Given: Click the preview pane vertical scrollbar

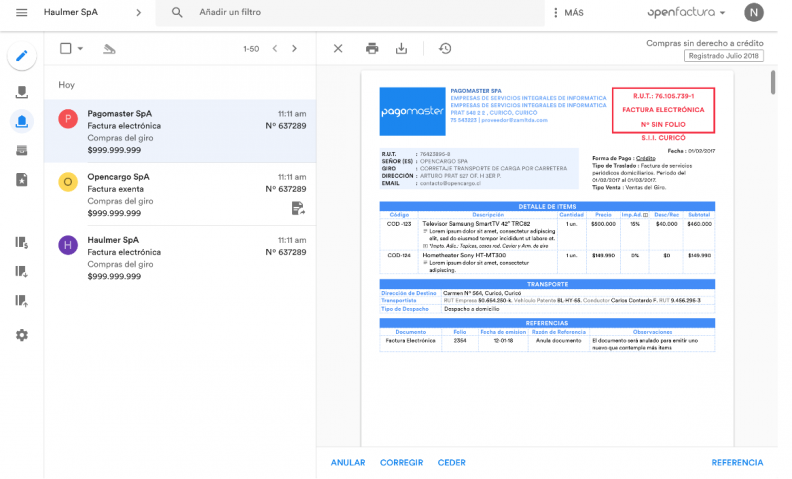Looking at the screenshot, I should pos(773,82).
